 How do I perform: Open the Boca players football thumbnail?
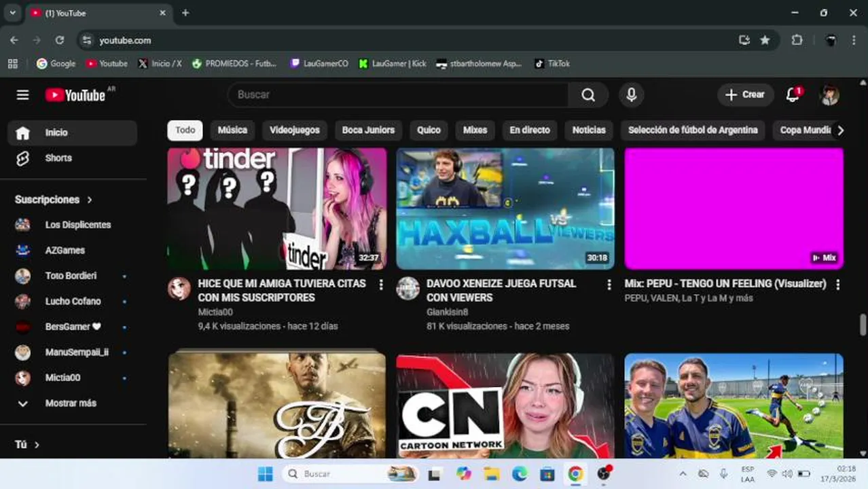(734, 405)
